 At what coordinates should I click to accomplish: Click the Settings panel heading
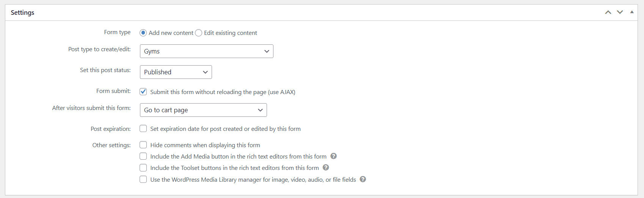[x=22, y=13]
